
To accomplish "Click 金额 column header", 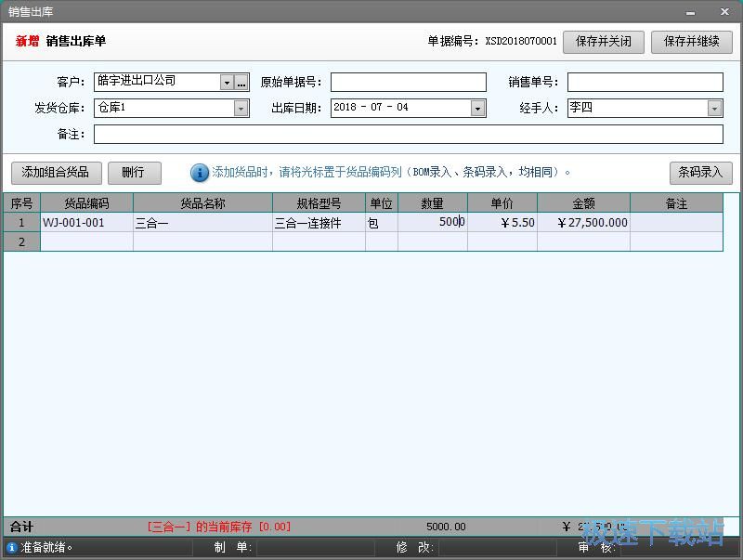I will pyautogui.click(x=584, y=203).
